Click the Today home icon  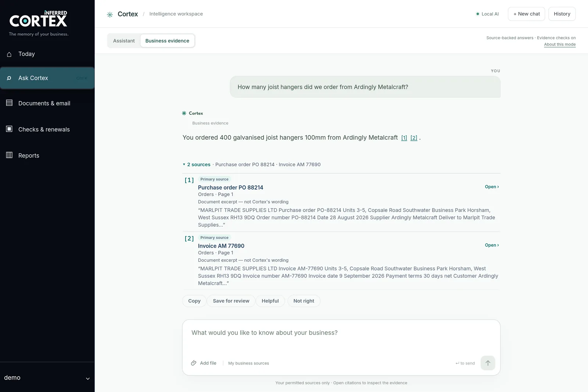click(9, 54)
